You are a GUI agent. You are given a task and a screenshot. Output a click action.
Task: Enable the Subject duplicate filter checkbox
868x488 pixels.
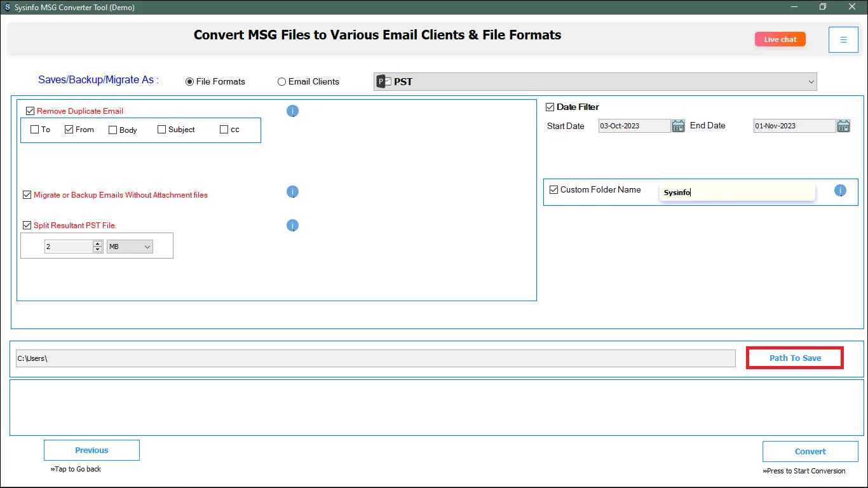click(162, 130)
